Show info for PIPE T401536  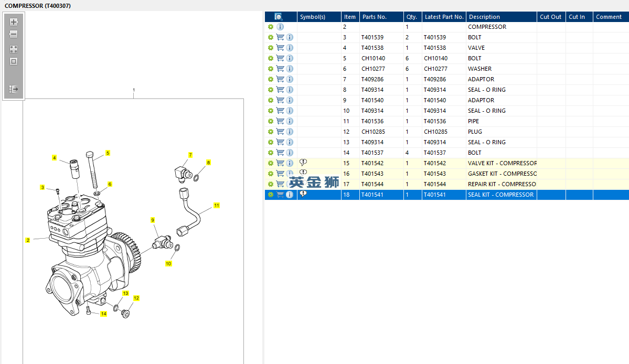click(290, 121)
